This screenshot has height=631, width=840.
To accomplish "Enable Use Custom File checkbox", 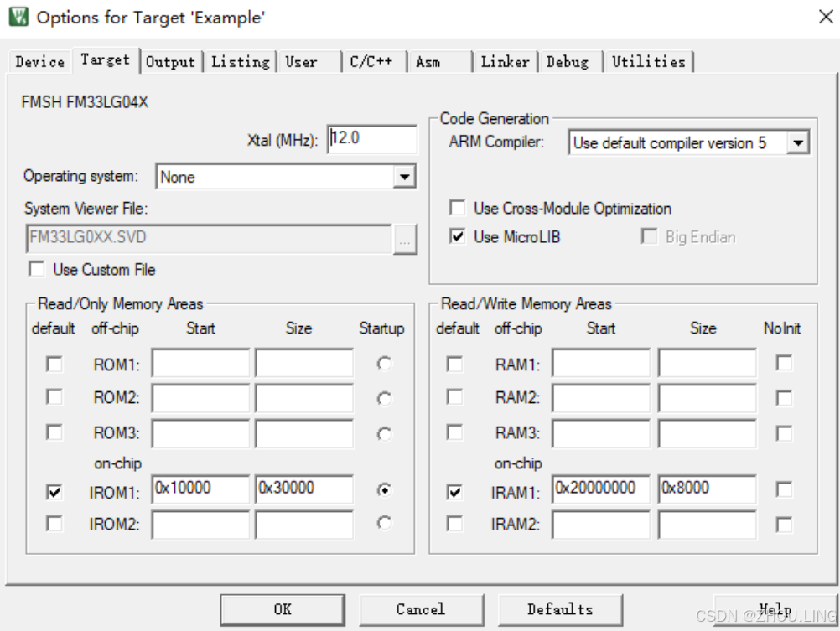I will (37, 270).
